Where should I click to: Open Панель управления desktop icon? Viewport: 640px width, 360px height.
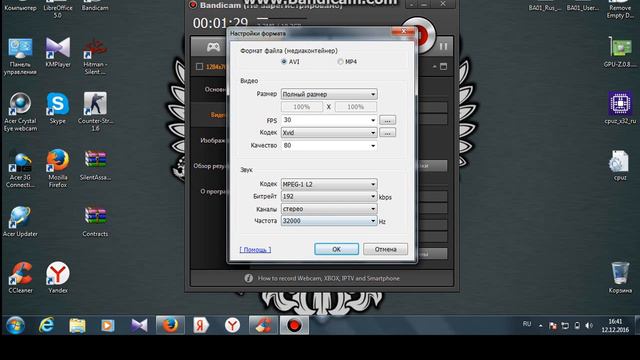pyautogui.click(x=20, y=56)
